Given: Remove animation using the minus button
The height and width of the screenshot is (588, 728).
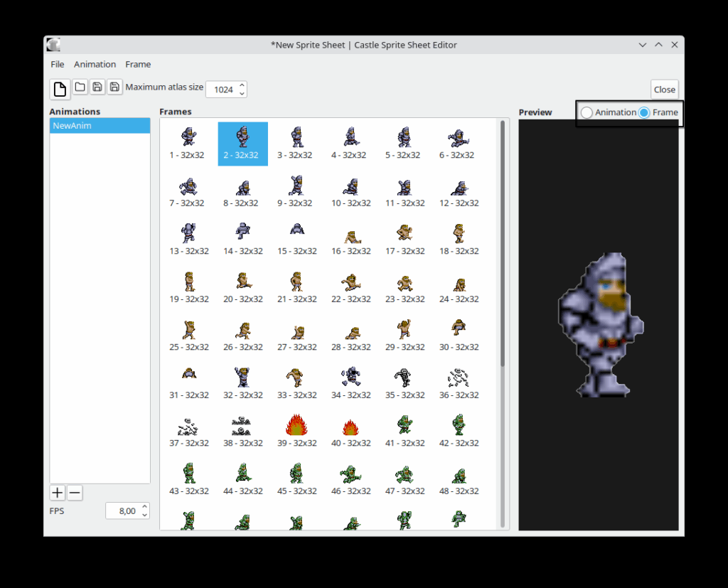Looking at the screenshot, I should [x=75, y=493].
